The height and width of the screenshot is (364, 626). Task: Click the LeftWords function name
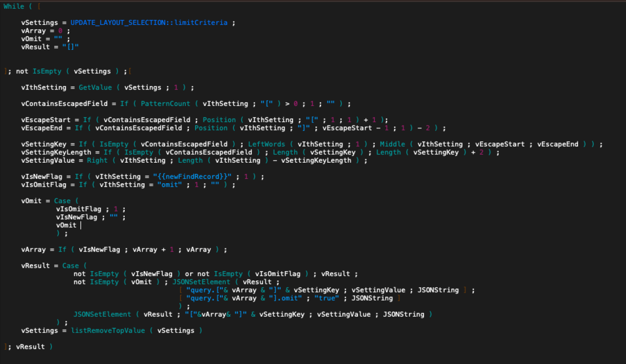(267, 144)
